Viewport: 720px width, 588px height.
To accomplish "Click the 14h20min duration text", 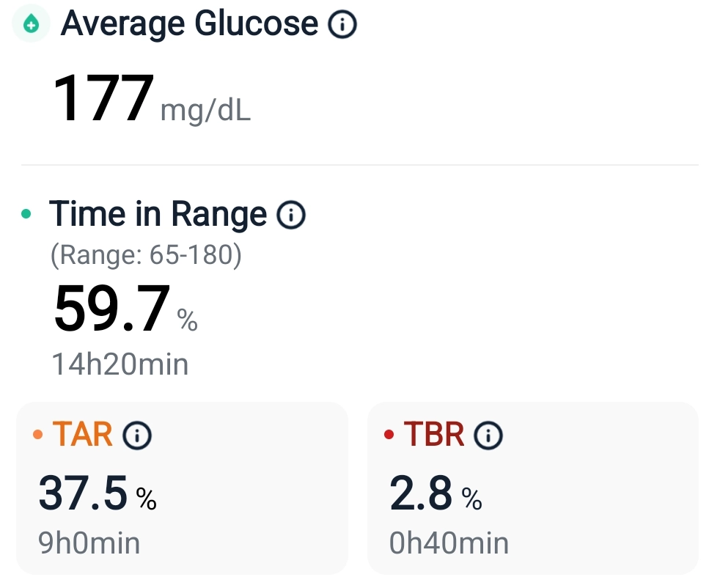I will click(x=120, y=364).
